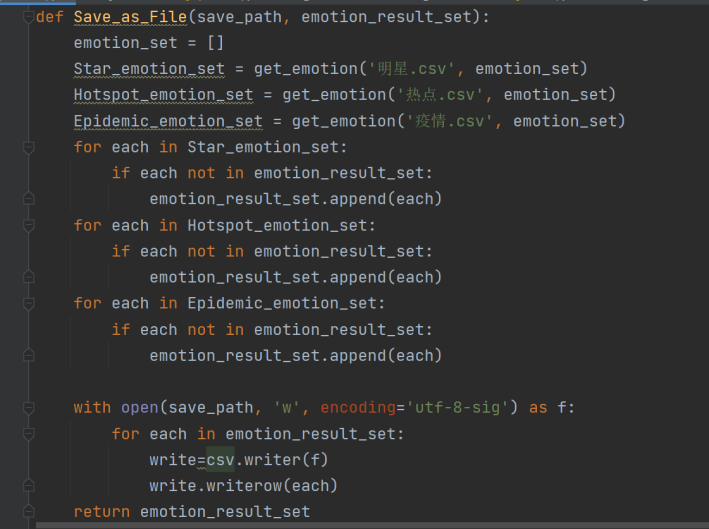Click fold end marker beside write.writerow(each) line
The height and width of the screenshot is (529, 709).
pyautogui.click(x=28, y=486)
